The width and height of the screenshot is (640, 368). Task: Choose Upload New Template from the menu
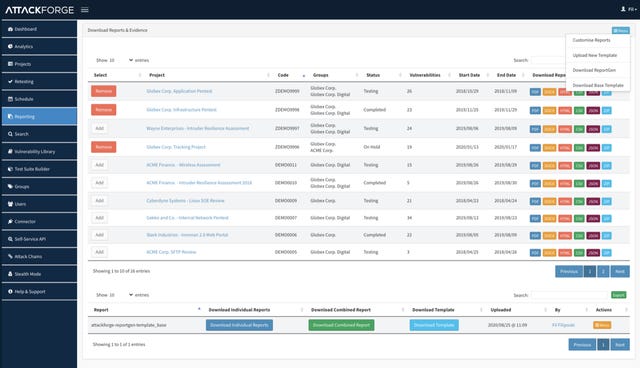click(x=595, y=55)
